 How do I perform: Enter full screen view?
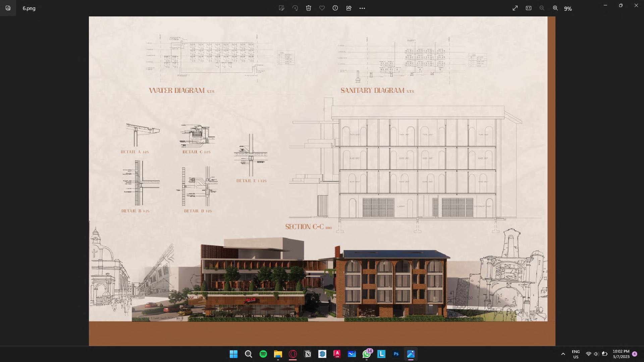[515, 8]
